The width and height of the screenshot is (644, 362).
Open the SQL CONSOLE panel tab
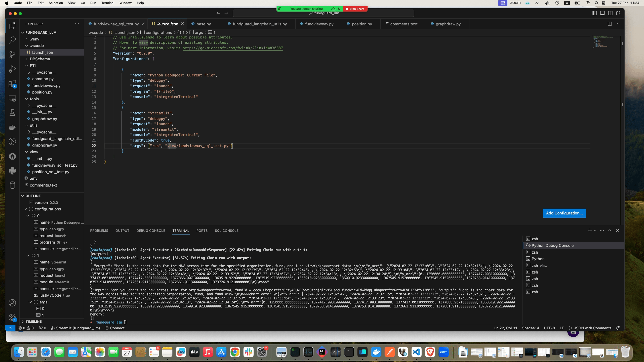point(226,231)
